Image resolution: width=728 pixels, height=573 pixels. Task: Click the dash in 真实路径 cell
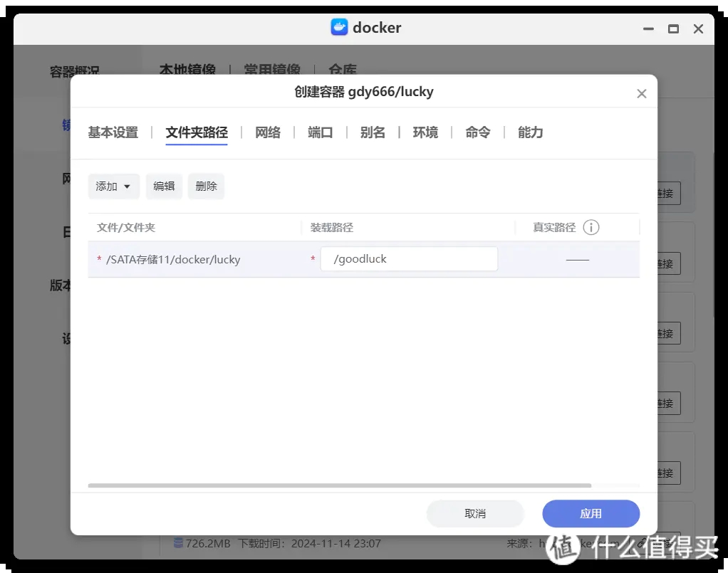[578, 260]
